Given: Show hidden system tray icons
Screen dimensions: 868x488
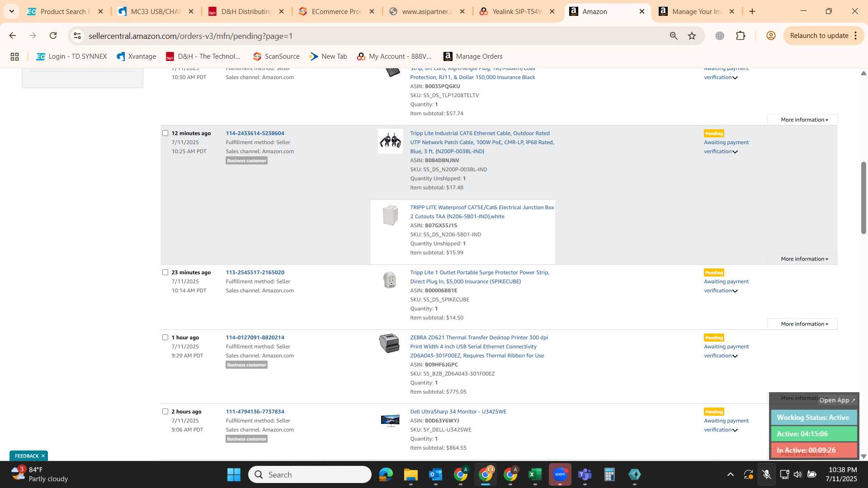Looking at the screenshot, I should tap(730, 474).
